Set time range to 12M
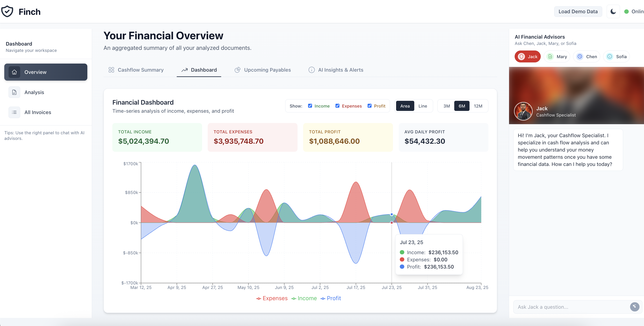644x326 pixels. coord(478,106)
